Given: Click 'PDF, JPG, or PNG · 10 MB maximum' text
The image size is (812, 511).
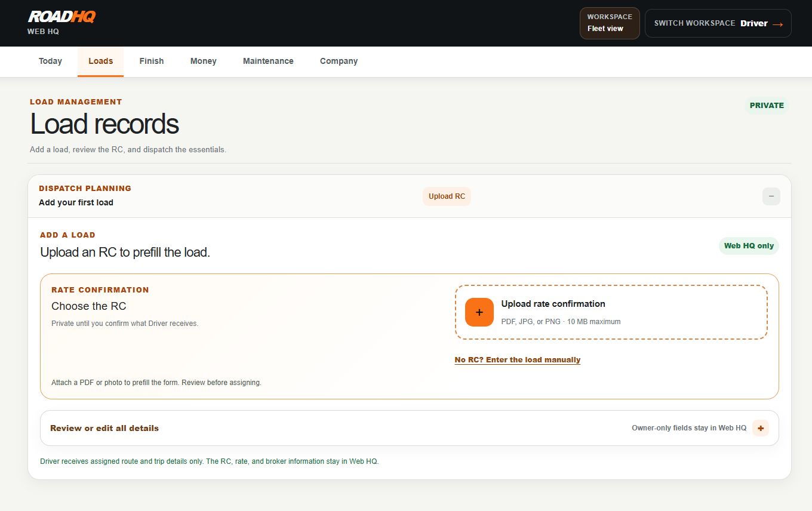Looking at the screenshot, I should (x=561, y=322).
